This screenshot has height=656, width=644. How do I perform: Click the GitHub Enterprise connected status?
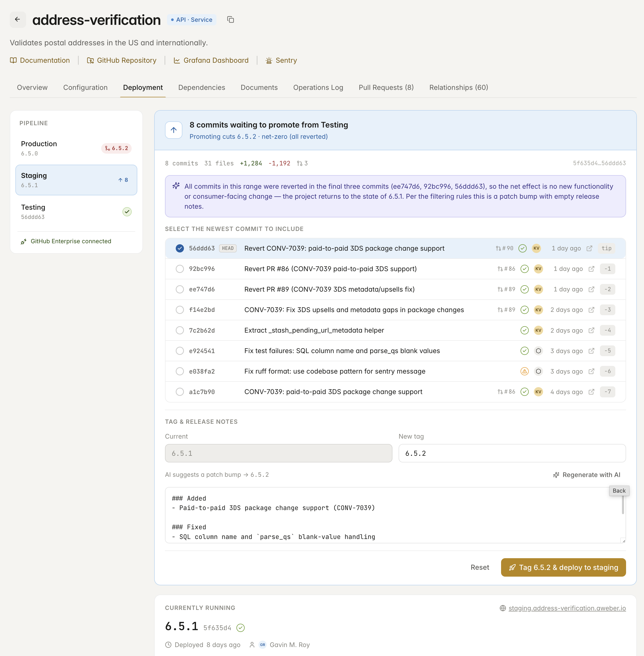pyautogui.click(x=66, y=241)
